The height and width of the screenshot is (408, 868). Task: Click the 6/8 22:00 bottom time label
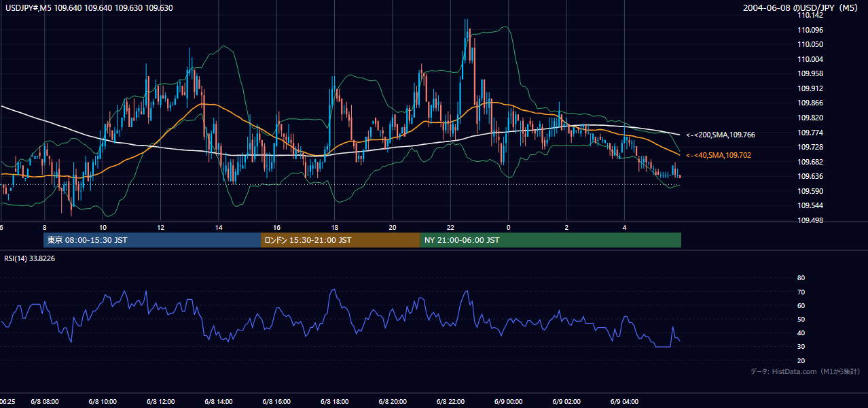[450, 402]
